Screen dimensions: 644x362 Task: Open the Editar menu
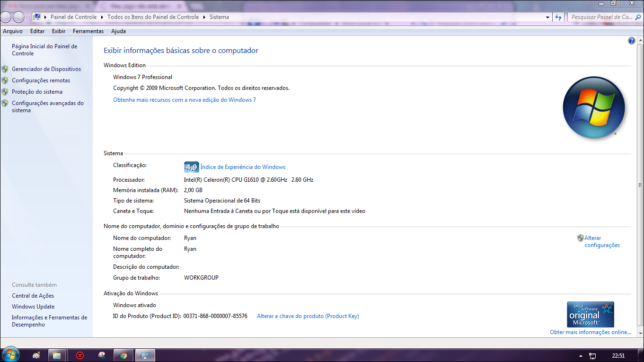(37, 31)
